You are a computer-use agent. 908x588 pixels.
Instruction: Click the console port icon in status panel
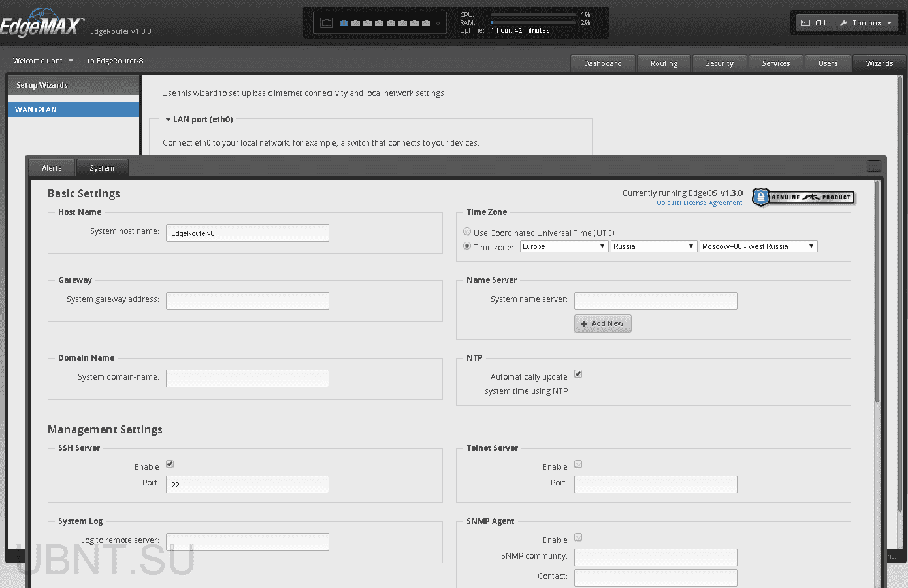click(x=327, y=23)
